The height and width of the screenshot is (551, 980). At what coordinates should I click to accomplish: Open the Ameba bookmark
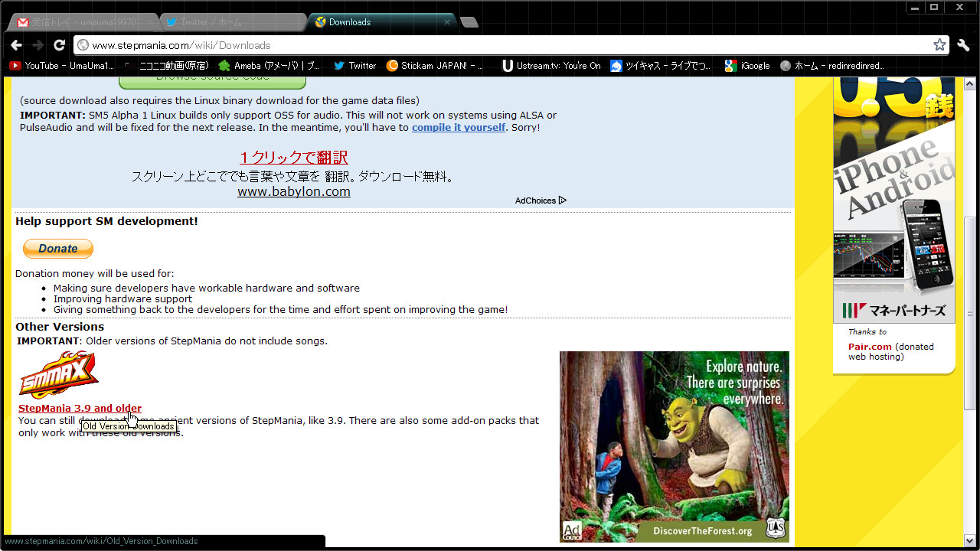tap(269, 66)
